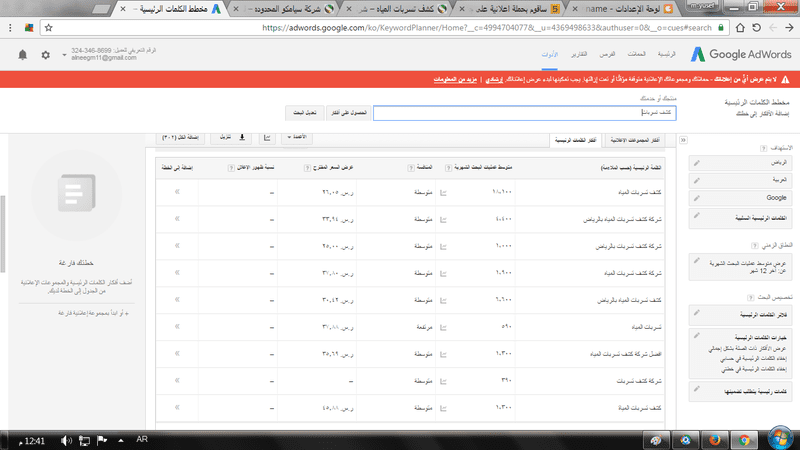This screenshot has height=450, width=800.
Task: Switch to أفكار المجموعات الإعلانية tab
Action: (635, 140)
